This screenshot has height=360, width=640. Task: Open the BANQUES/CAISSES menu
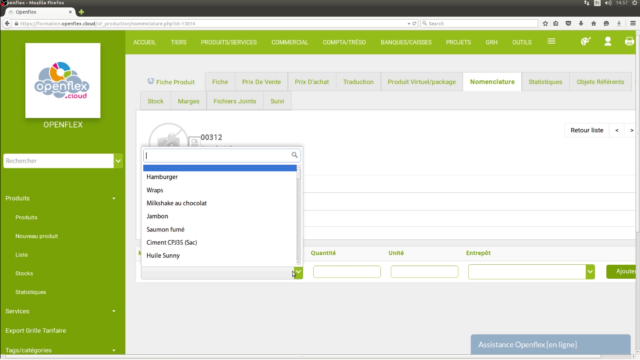(406, 42)
